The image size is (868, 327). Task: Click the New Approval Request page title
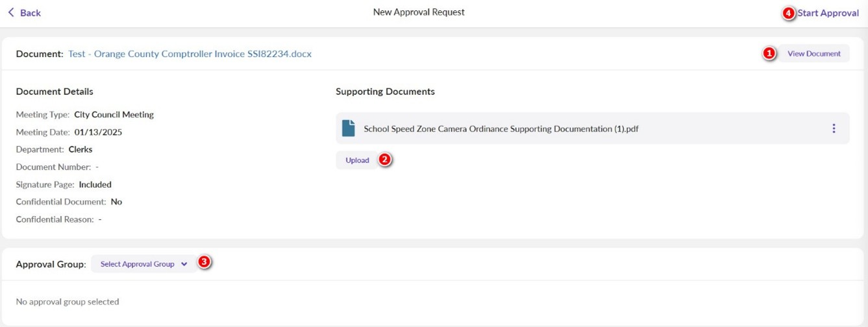pyautogui.click(x=419, y=12)
